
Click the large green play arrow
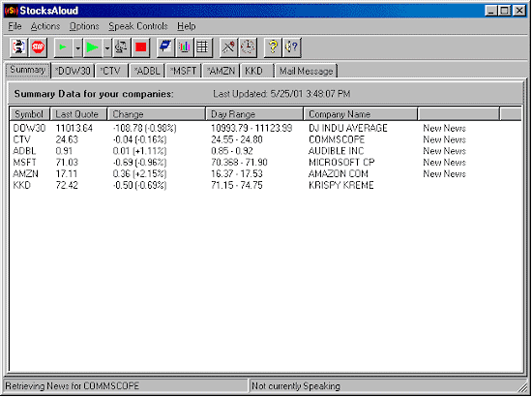click(92, 47)
